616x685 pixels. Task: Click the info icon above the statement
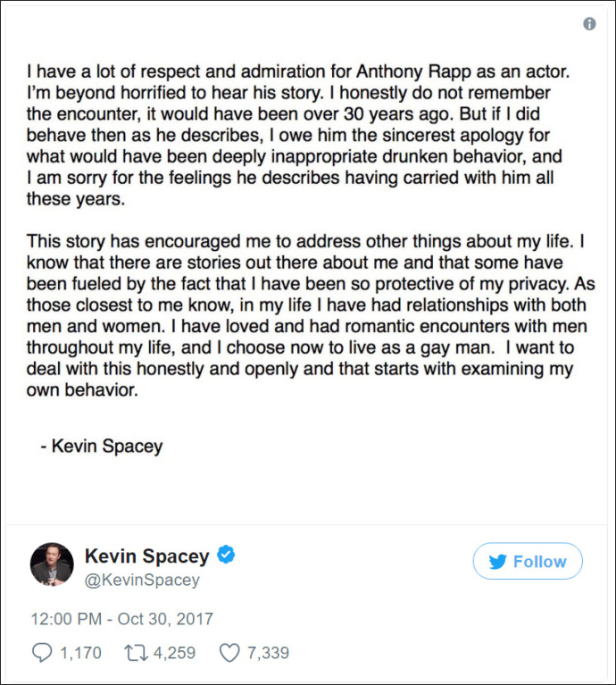point(589,24)
